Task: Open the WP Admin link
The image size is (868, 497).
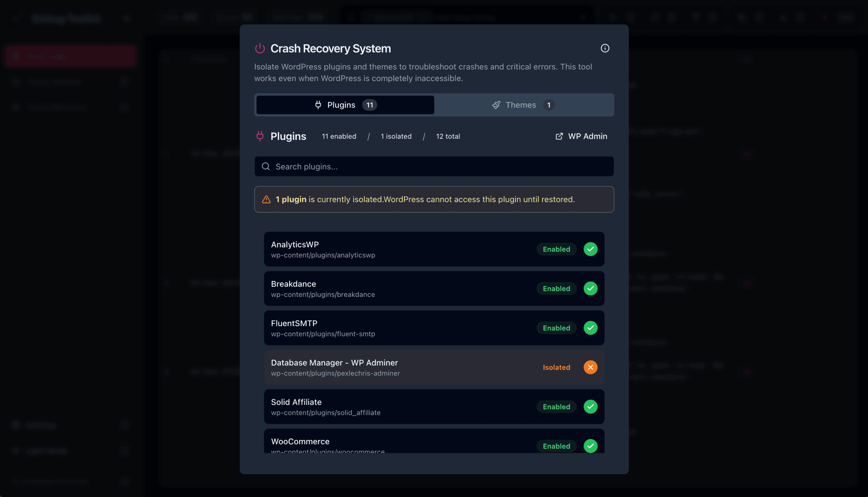Action: click(x=587, y=136)
